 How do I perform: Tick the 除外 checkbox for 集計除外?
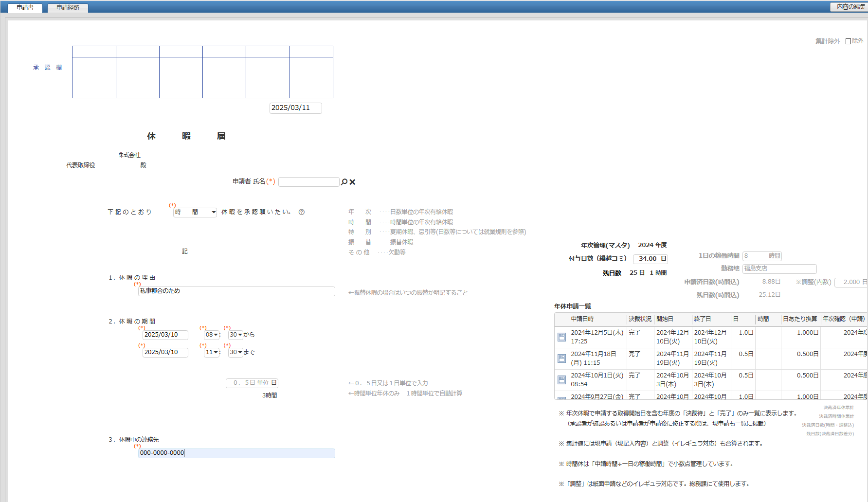coord(848,41)
